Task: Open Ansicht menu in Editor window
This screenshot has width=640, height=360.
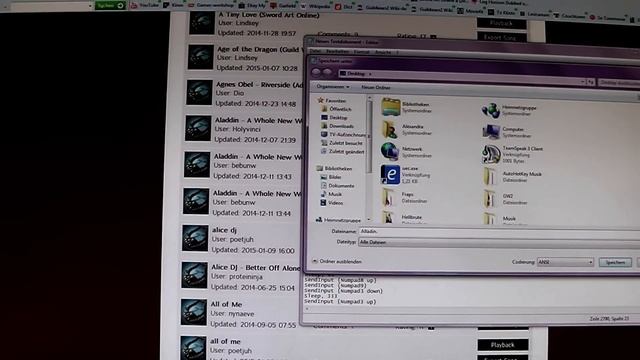Action: point(382,52)
